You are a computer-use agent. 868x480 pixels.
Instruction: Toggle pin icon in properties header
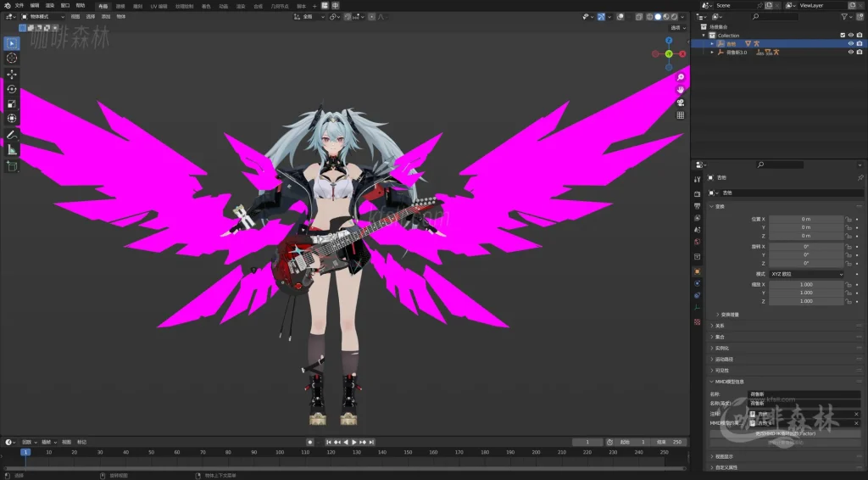pos(860,178)
